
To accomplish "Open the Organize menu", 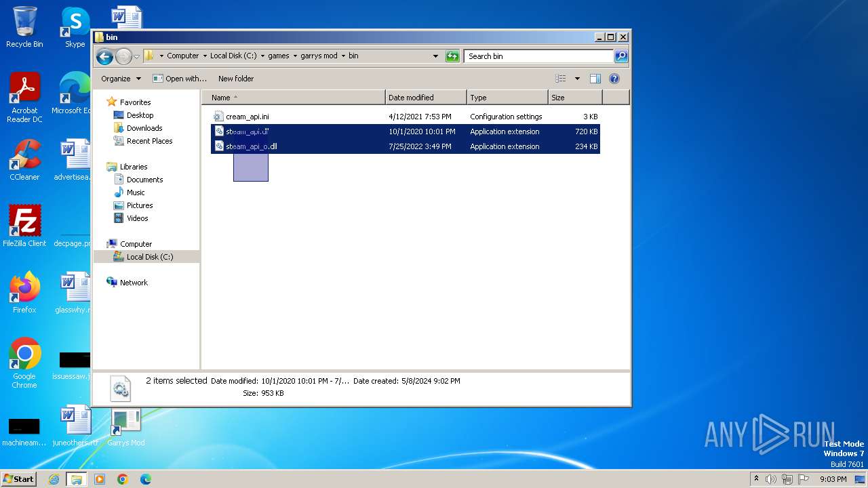I will tap(121, 79).
